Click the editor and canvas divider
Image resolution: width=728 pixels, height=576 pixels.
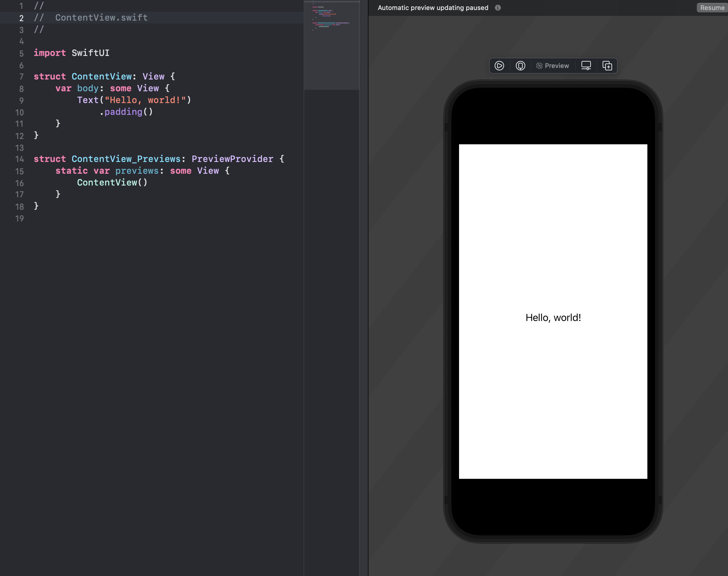(368, 287)
